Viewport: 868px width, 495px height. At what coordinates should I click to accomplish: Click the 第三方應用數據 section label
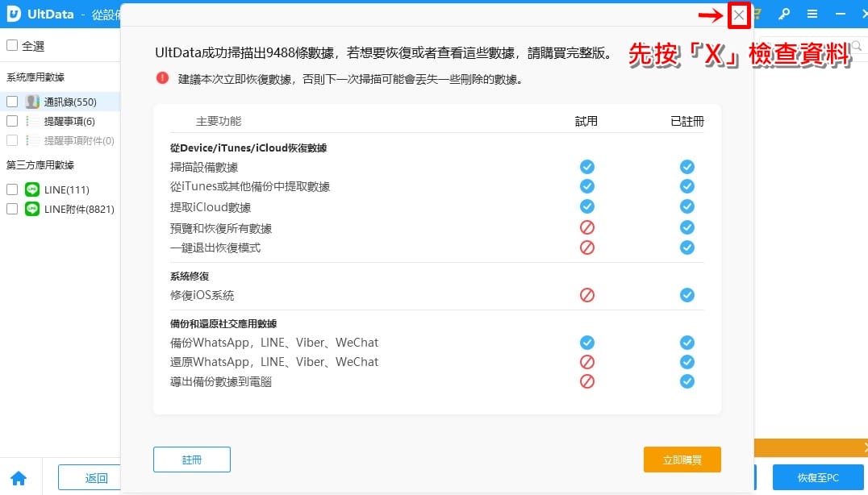40,164
